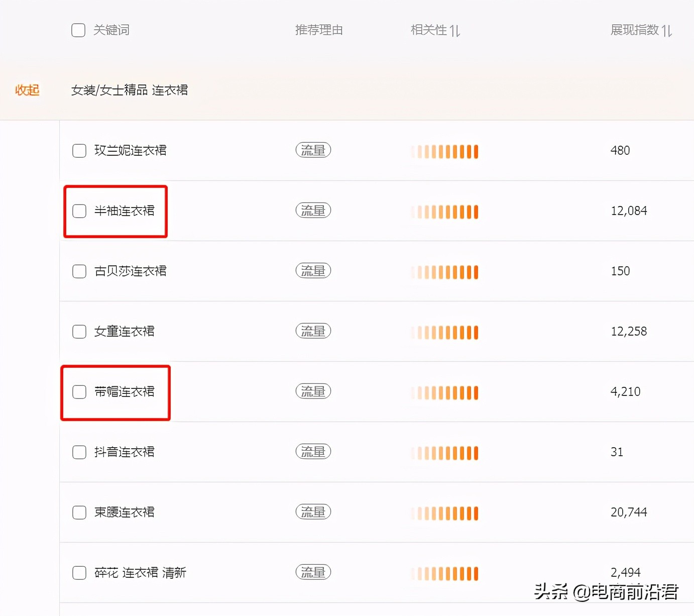Click relevance bar for 束腰连衣裙
694x616 pixels.
444,513
